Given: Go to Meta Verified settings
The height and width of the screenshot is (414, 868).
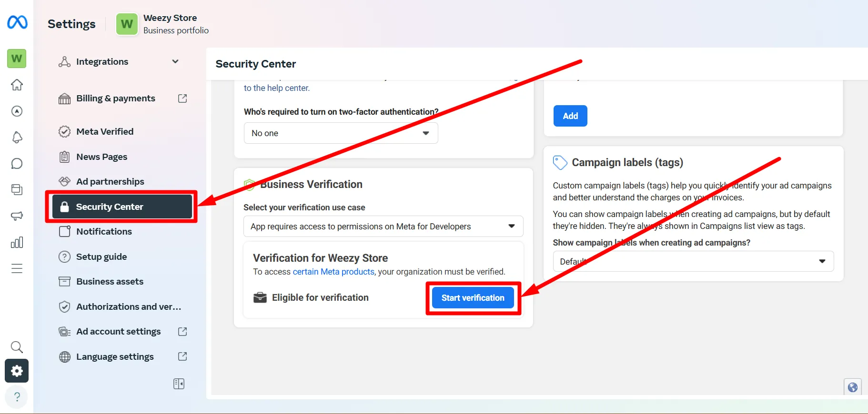Looking at the screenshot, I should coord(105,132).
